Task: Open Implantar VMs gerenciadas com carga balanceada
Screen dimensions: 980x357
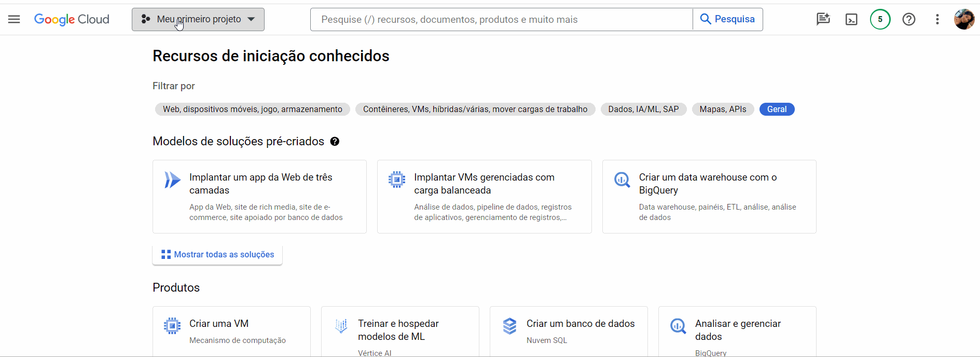Action: click(484, 197)
